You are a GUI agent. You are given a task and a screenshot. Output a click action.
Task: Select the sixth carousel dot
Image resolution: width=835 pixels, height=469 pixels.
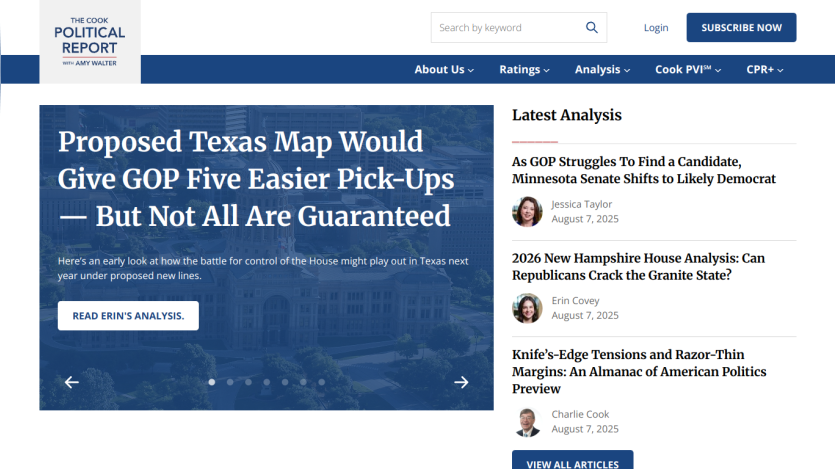click(303, 382)
